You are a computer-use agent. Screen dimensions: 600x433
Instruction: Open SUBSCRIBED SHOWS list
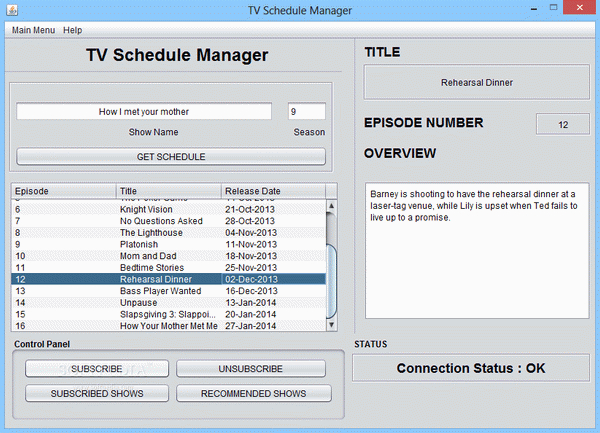(97, 393)
